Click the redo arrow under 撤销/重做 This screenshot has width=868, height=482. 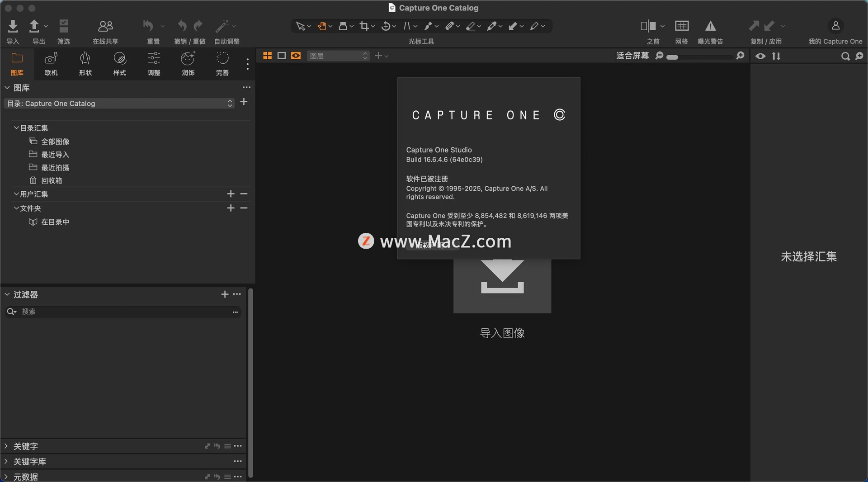click(198, 26)
